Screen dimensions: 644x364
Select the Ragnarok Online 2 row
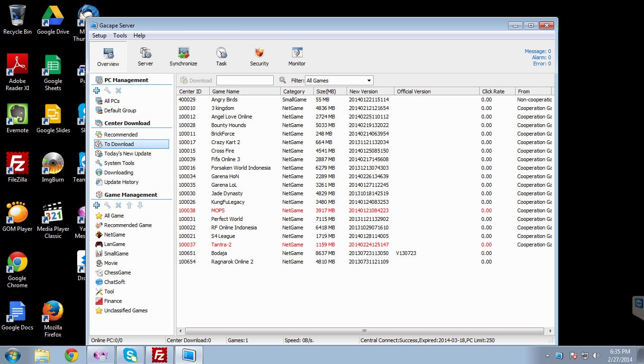coord(365,262)
